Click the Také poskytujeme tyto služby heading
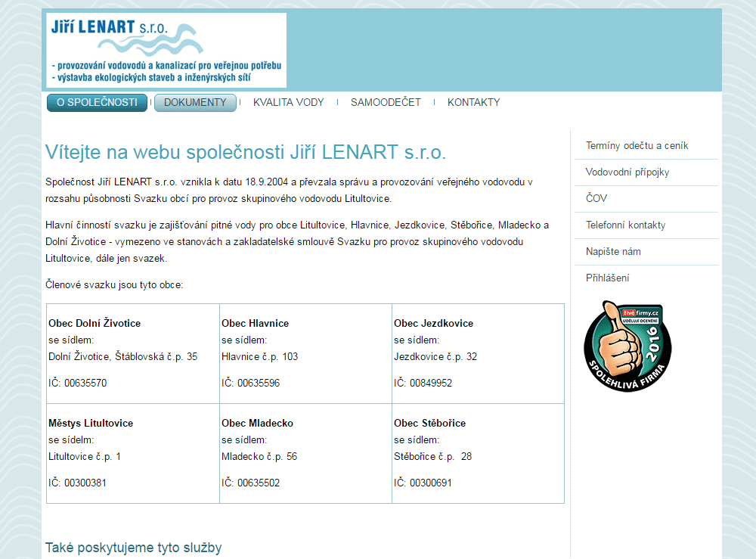This screenshot has height=559, width=756. (134, 548)
